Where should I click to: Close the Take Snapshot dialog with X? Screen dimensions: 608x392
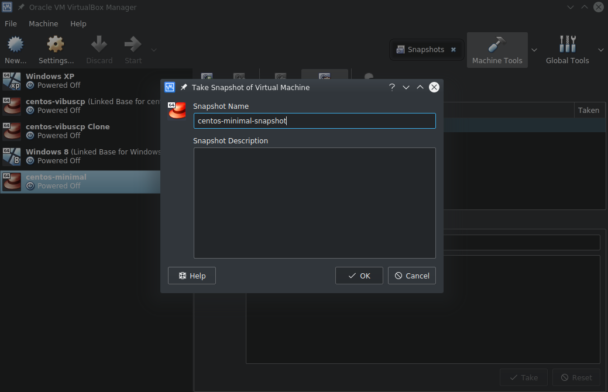pyautogui.click(x=434, y=87)
